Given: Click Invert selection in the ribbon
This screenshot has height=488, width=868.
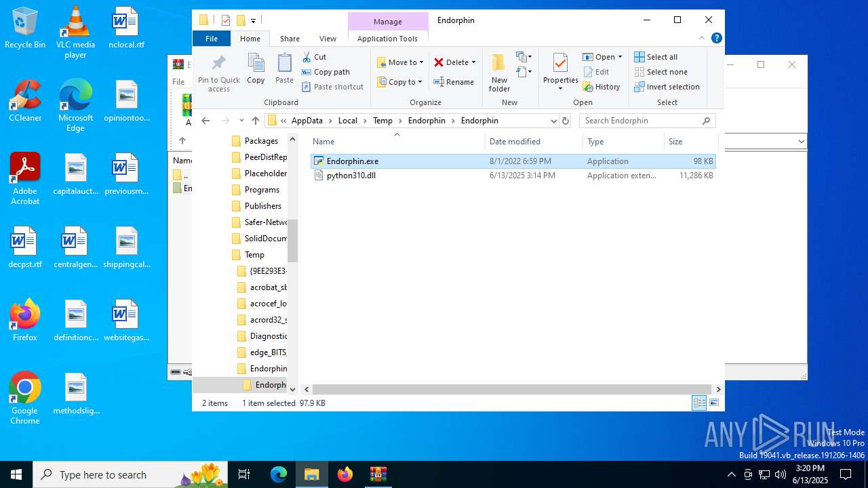Looking at the screenshot, I should click(667, 87).
